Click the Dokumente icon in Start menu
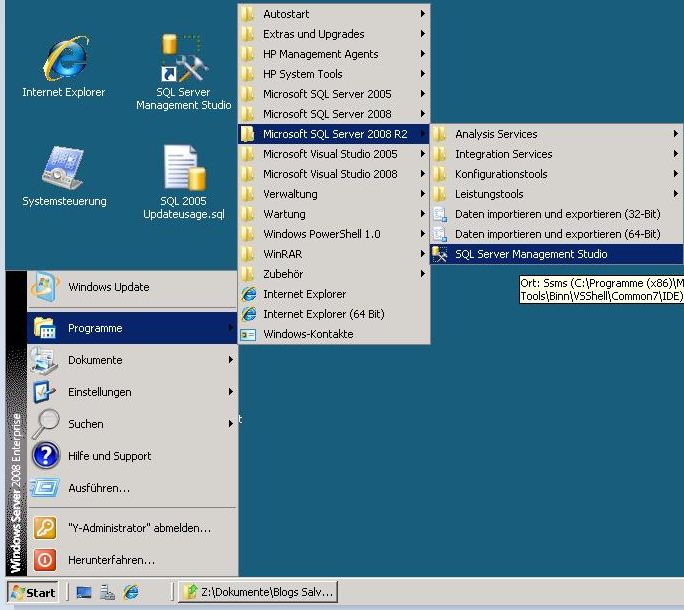Image resolution: width=684 pixels, height=610 pixels. click(44, 360)
